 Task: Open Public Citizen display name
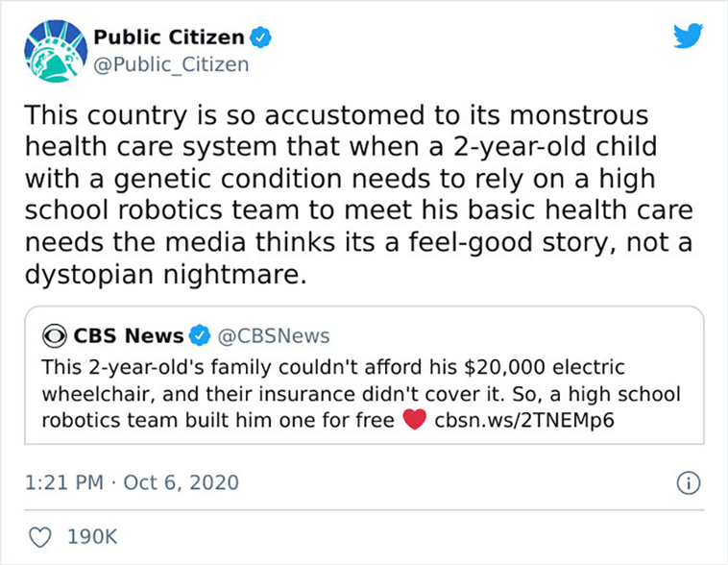tap(169, 37)
